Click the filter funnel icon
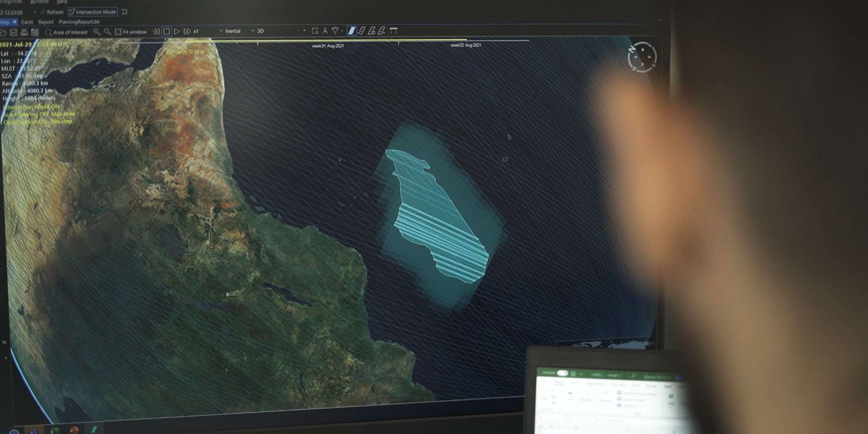The width and height of the screenshot is (868, 434). point(335,31)
